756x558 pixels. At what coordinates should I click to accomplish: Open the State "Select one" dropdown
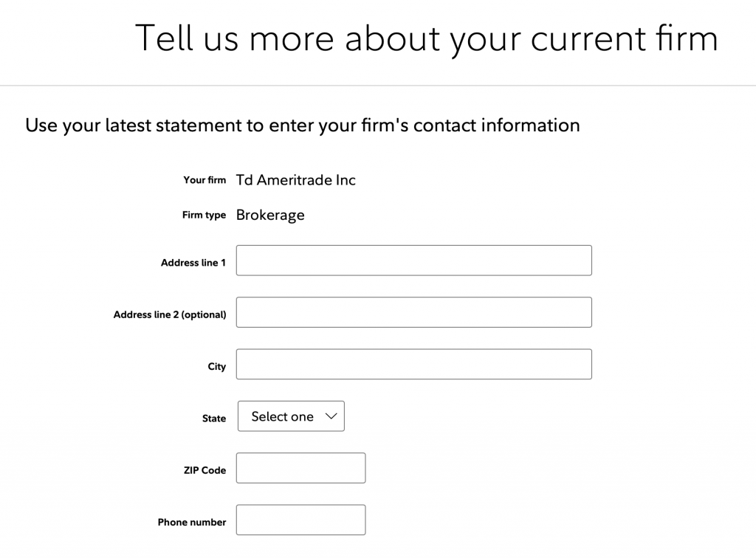[x=291, y=416]
